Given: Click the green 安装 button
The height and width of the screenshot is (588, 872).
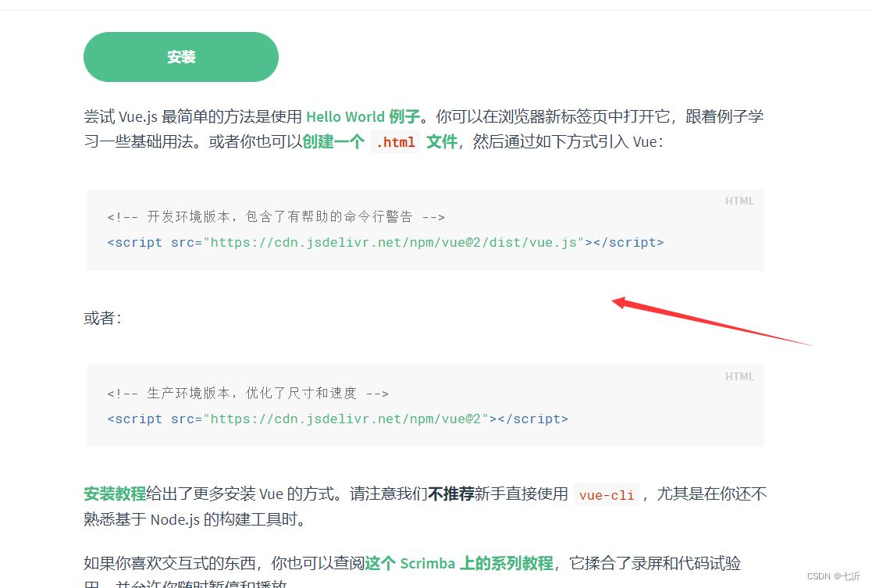Looking at the screenshot, I should [x=181, y=57].
